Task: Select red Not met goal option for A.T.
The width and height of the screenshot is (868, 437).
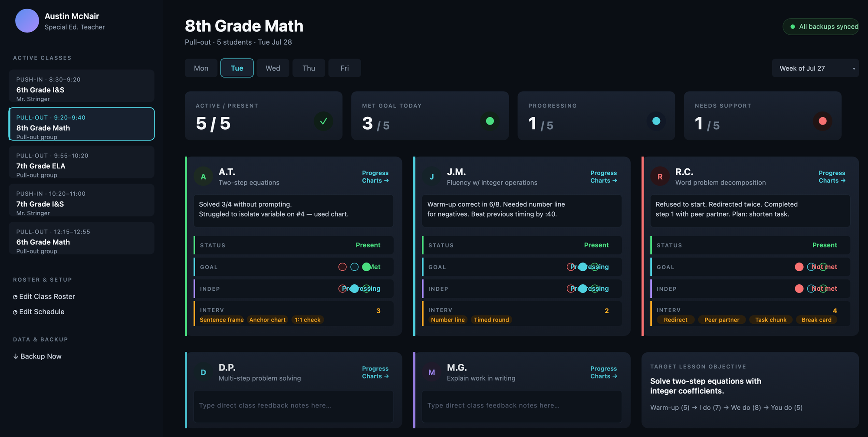Action: (342, 267)
